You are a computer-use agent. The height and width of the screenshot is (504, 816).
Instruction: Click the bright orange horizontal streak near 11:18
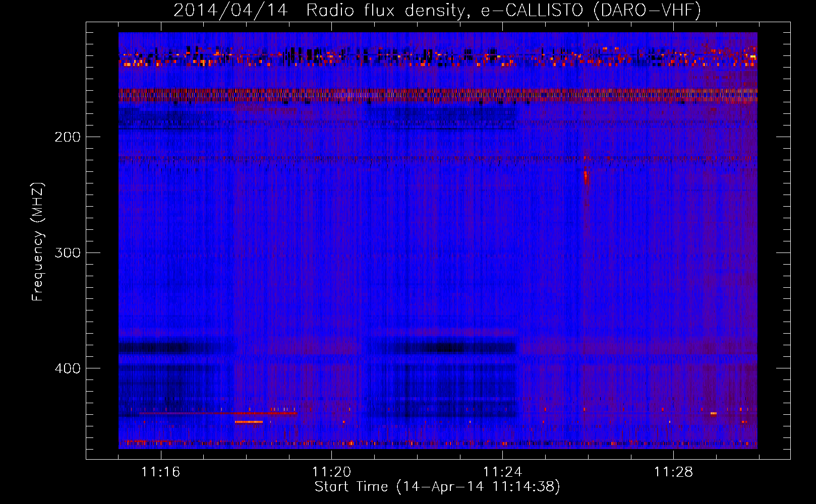pyautogui.click(x=249, y=422)
